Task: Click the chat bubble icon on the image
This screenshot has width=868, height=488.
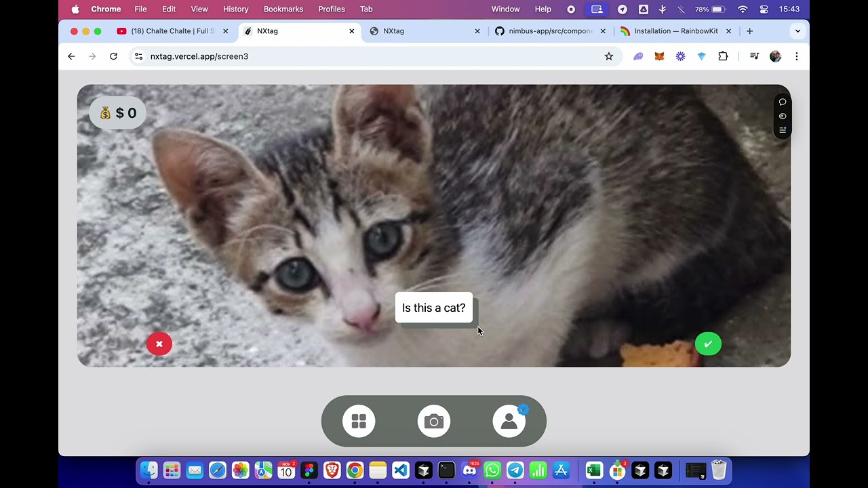Action: point(783,102)
